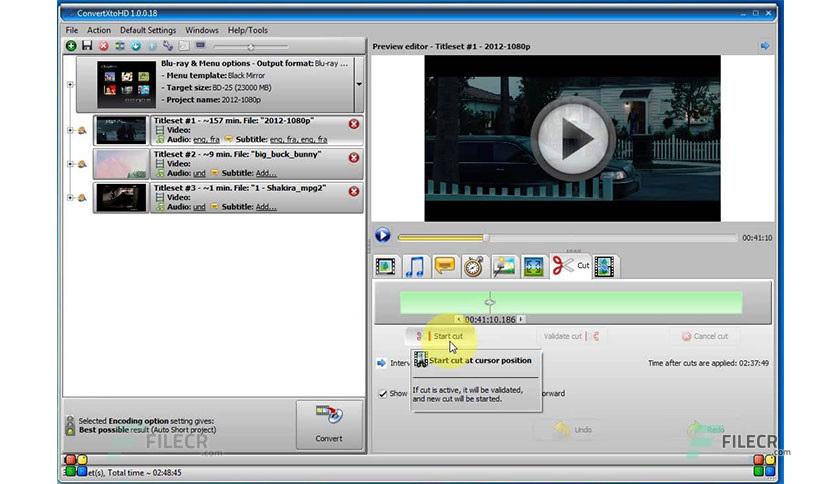Select the 2012-1080p titleset thumbnail
Viewport: 836px width, 484px height.
point(121,130)
